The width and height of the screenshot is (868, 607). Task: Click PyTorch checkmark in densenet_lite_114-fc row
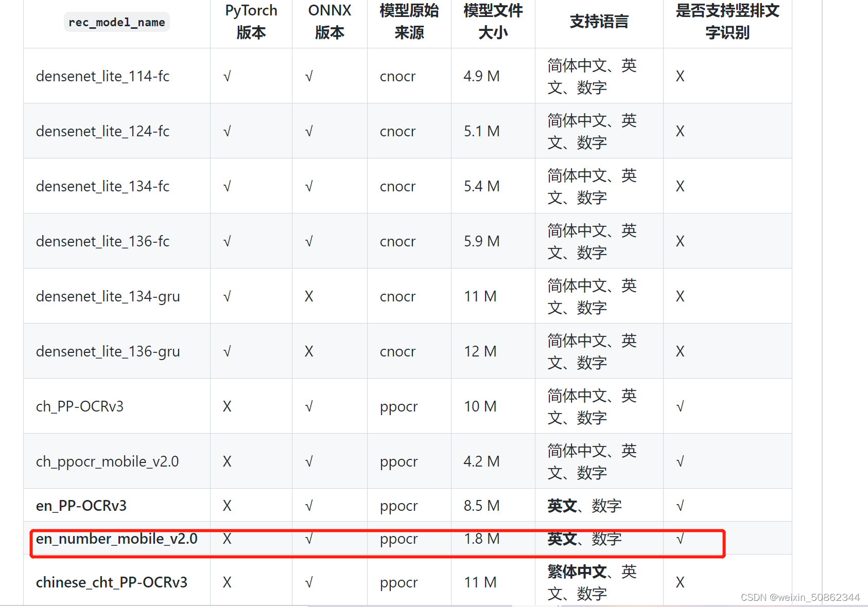(227, 76)
